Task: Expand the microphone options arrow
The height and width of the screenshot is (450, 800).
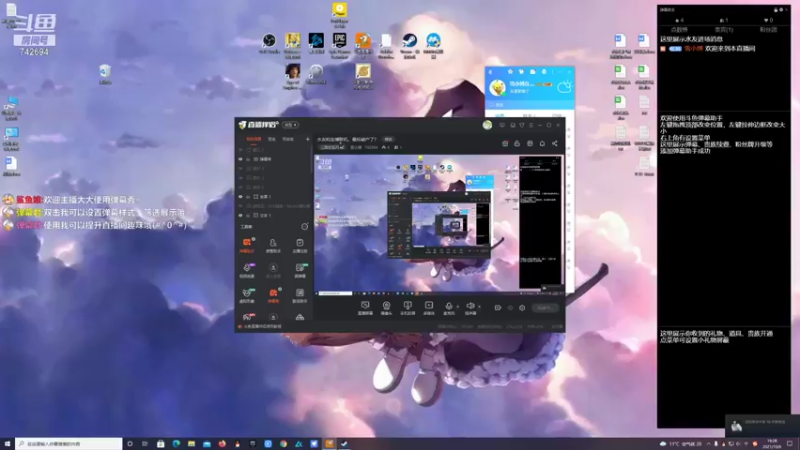Action: pos(458,307)
